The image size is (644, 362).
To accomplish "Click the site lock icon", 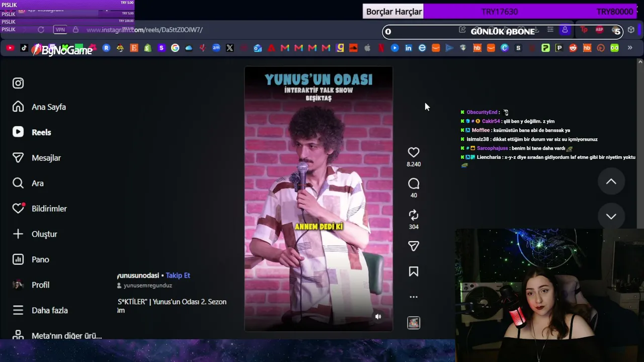I will point(75,30).
